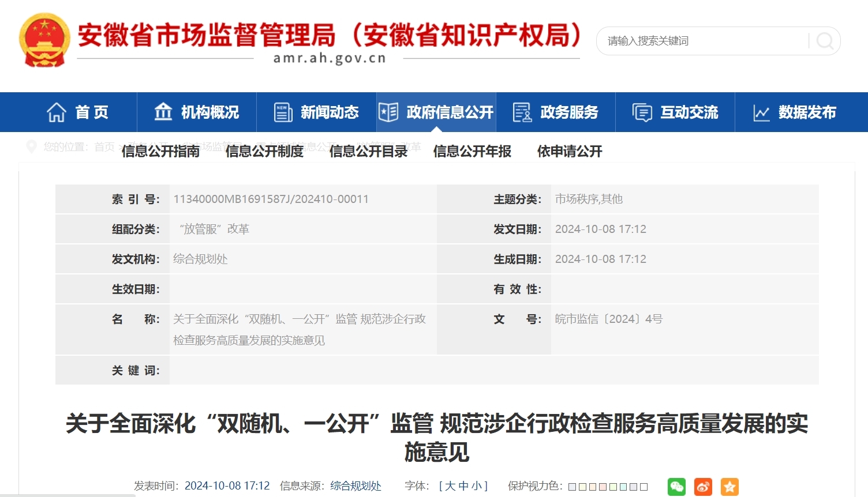Viewport: 868px width, 497px height.
Task: Click the 发文机构 field label
Action: tap(136, 259)
